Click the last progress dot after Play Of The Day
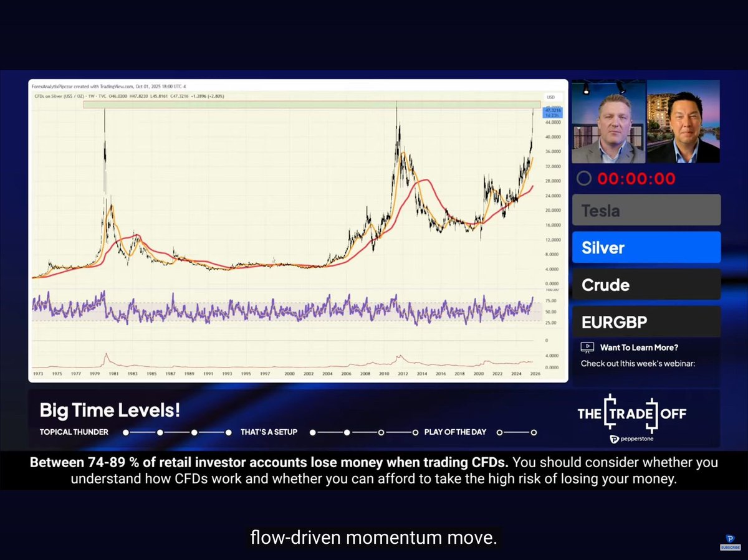 click(534, 432)
